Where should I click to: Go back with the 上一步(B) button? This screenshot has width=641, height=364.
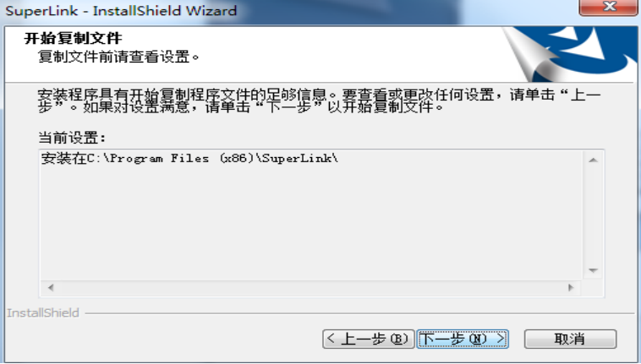pos(369,339)
